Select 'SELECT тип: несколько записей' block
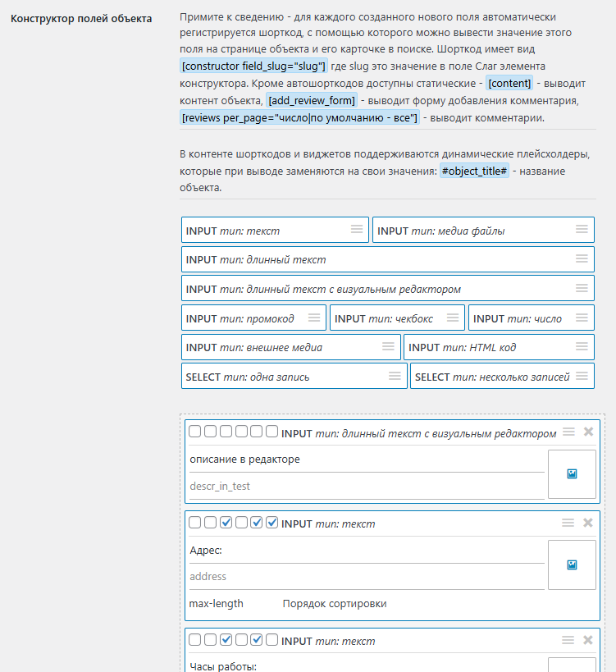616x672 pixels. (492, 377)
